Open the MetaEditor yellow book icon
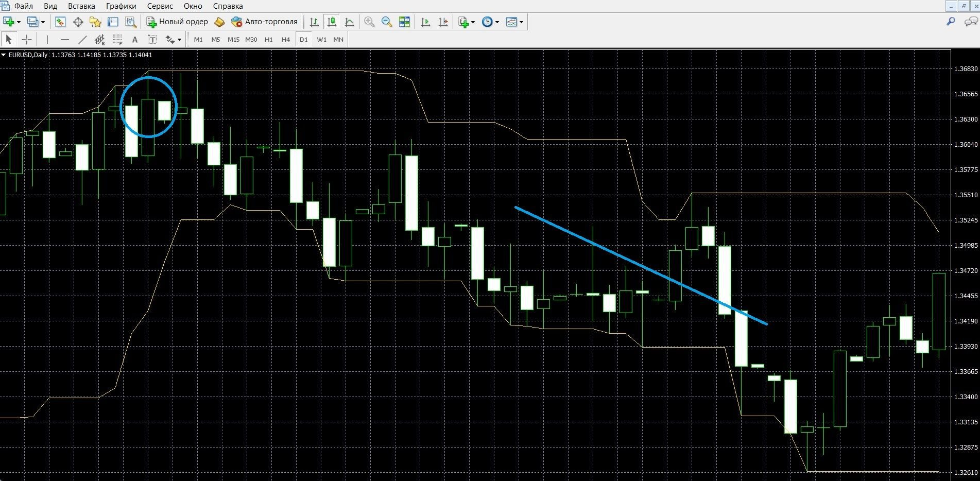 pos(219,22)
